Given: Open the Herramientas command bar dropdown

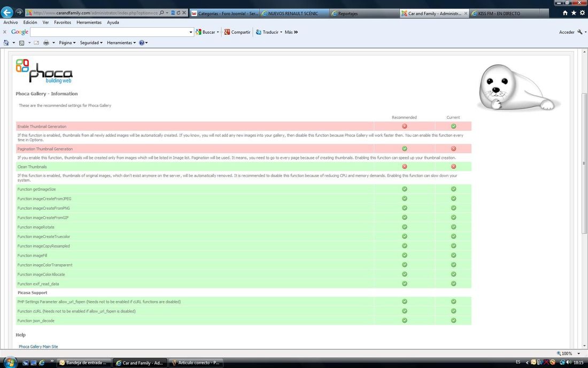Looking at the screenshot, I should 121,43.
